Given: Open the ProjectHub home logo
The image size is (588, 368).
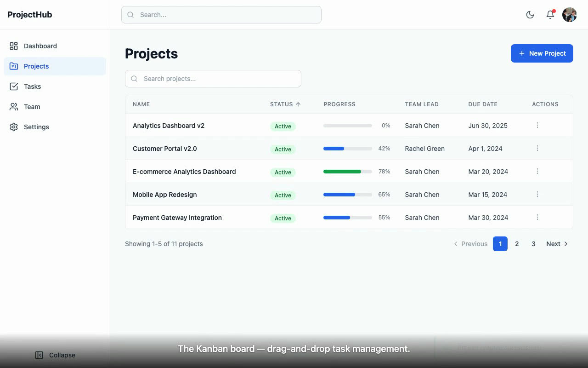Looking at the screenshot, I should pos(30,15).
